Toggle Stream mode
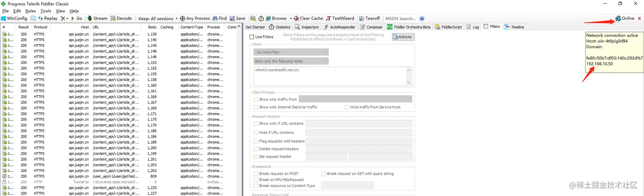The height and width of the screenshot is (196, 644). pos(98,18)
